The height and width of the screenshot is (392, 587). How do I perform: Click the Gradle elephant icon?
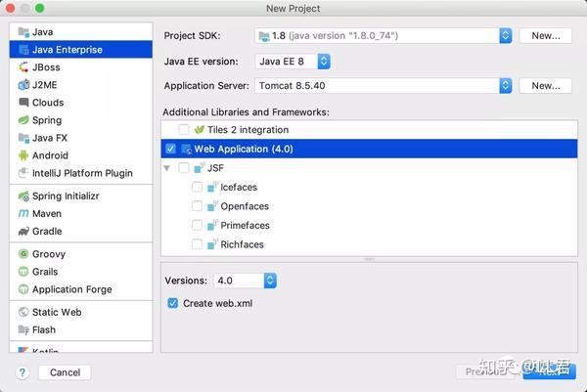pyautogui.click(x=23, y=231)
